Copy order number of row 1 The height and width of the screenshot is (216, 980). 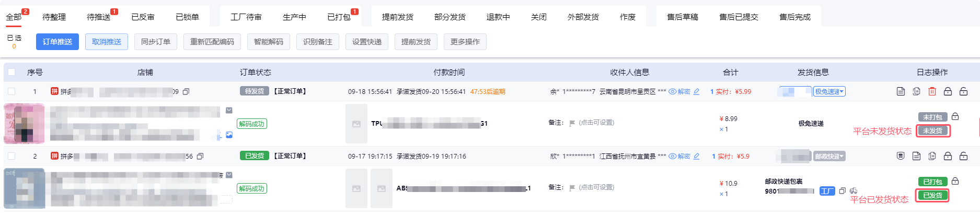[x=186, y=92]
